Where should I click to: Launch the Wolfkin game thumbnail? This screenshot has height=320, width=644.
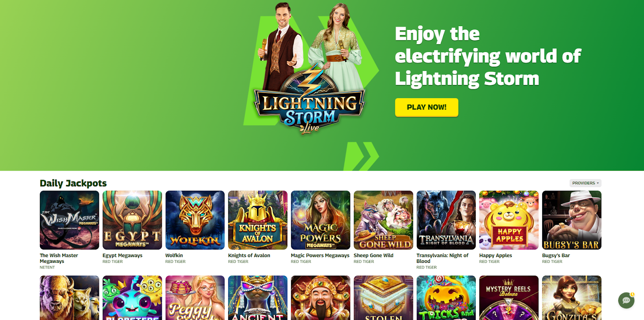tap(195, 220)
